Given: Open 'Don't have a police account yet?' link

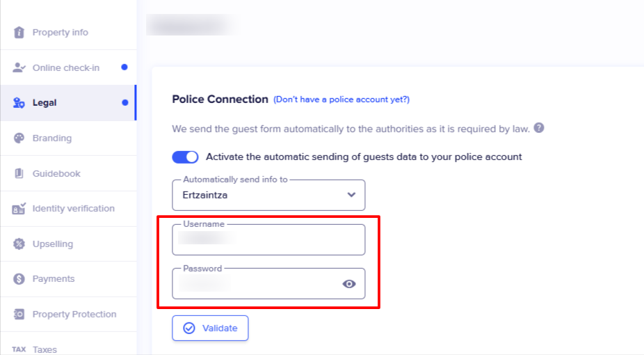Looking at the screenshot, I should click(341, 100).
